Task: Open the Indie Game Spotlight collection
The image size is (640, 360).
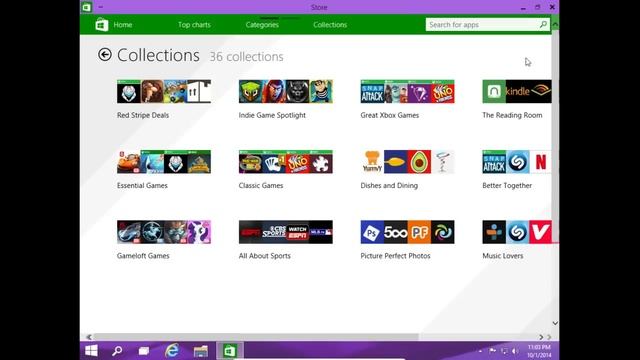Action: pyautogui.click(x=286, y=99)
